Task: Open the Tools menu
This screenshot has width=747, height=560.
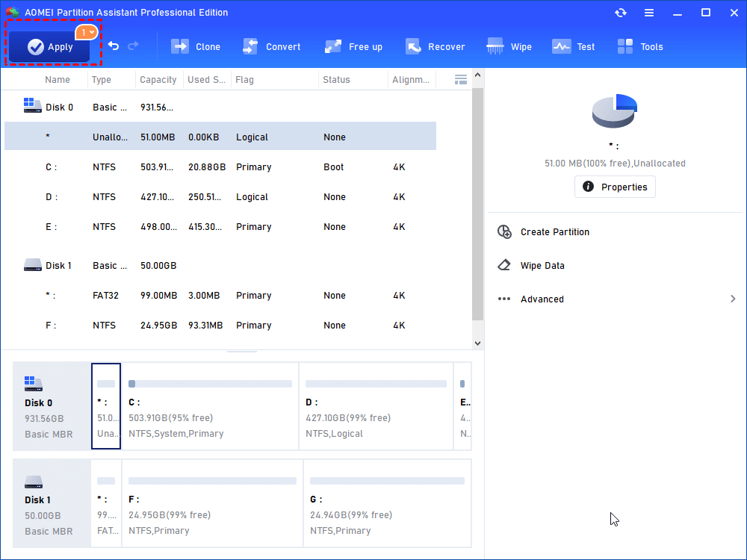Action: pos(640,46)
